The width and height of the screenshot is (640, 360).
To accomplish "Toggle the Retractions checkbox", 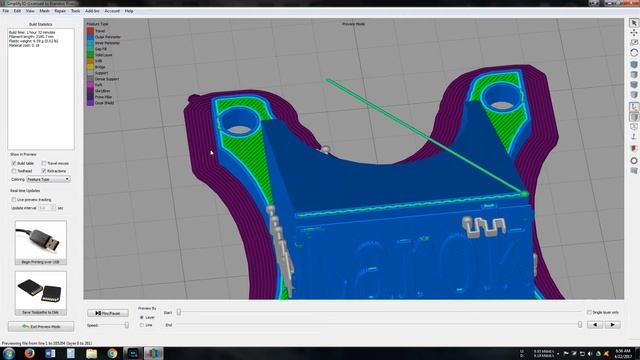I will coord(44,171).
